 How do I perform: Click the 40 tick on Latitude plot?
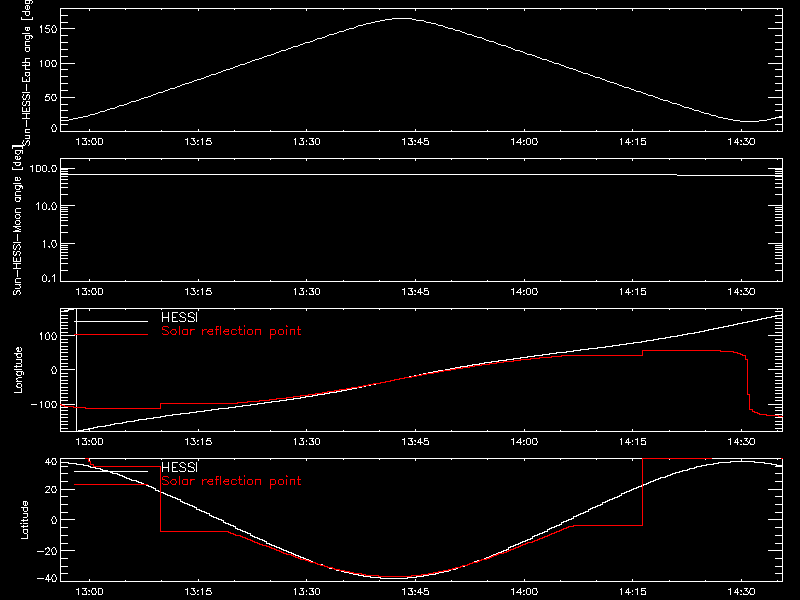(51, 462)
